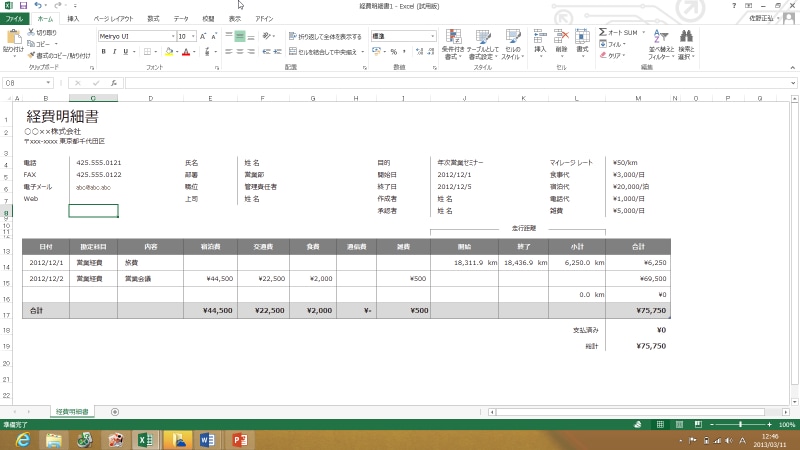
Task: Open Sort & Filter (並べ替えとフィルター)
Action: click(x=661, y=45)
